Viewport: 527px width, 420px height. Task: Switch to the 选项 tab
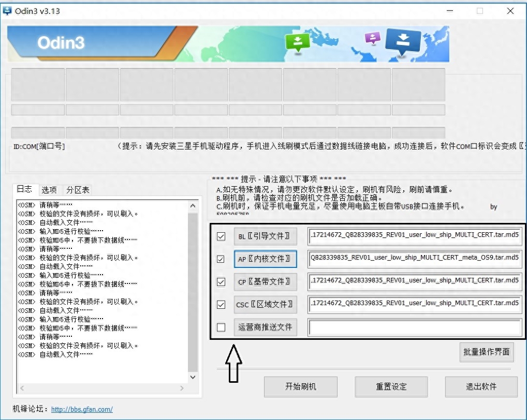(x=49, y=190)
